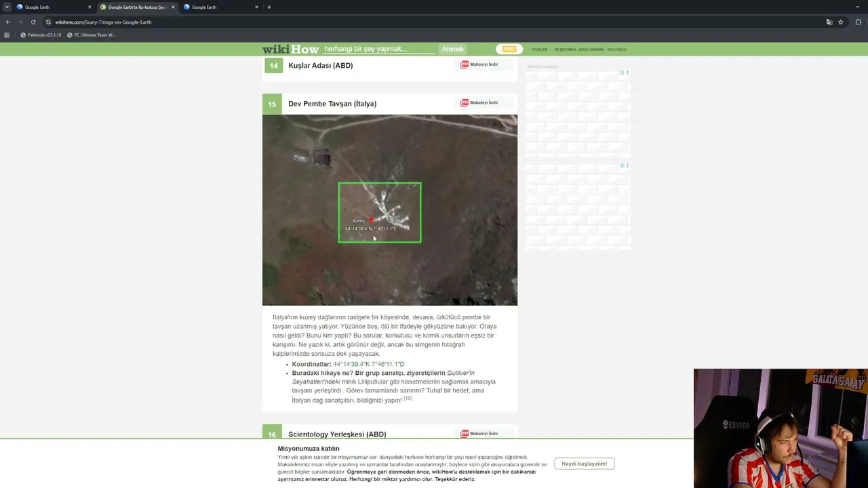
Task: Click the Kuşlar Adası (ABD) heading
Action: pyautogui.click(x=320, y=66)
